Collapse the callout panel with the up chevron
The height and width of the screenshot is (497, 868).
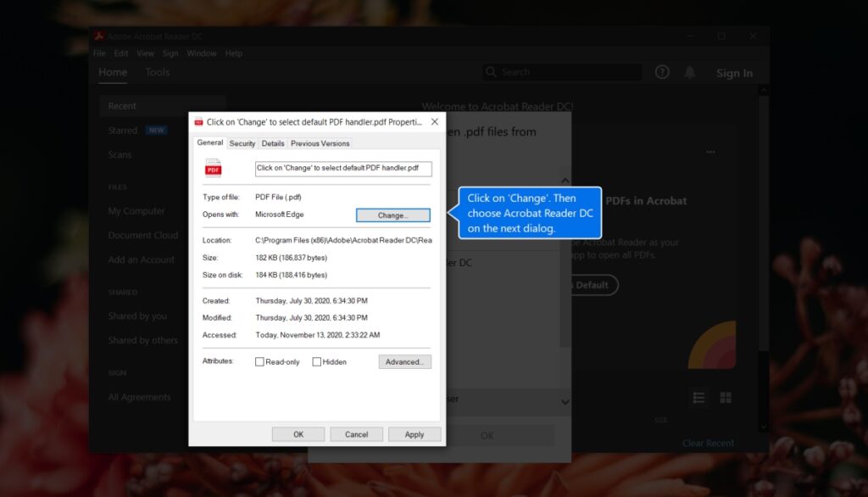[565, 180]
